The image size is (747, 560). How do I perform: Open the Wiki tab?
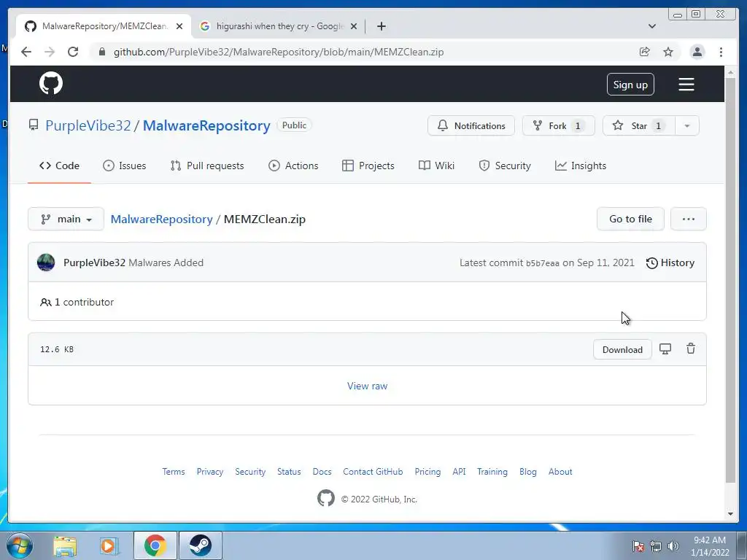coord(436,166)
